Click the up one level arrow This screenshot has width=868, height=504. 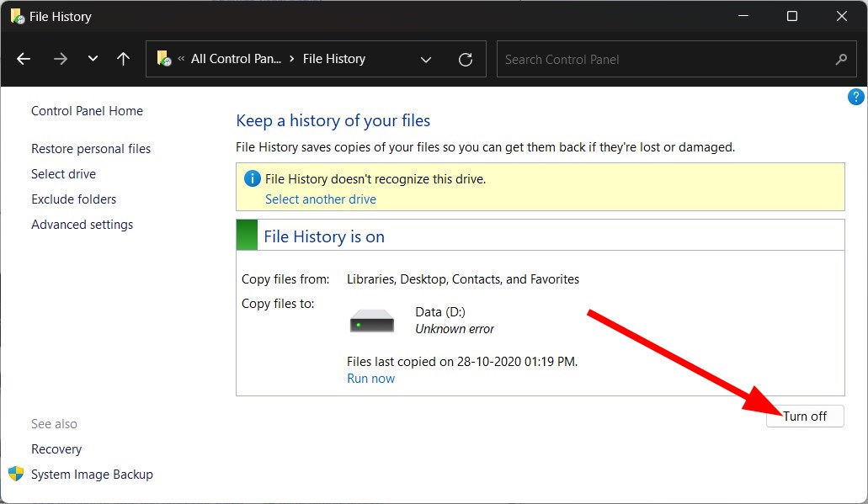pos(123,59)
